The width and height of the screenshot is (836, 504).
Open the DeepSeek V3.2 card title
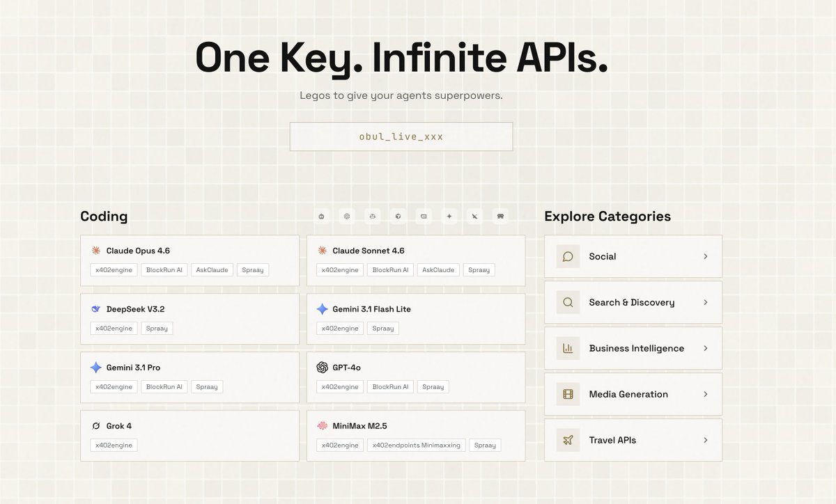click(x=136, y=309)
